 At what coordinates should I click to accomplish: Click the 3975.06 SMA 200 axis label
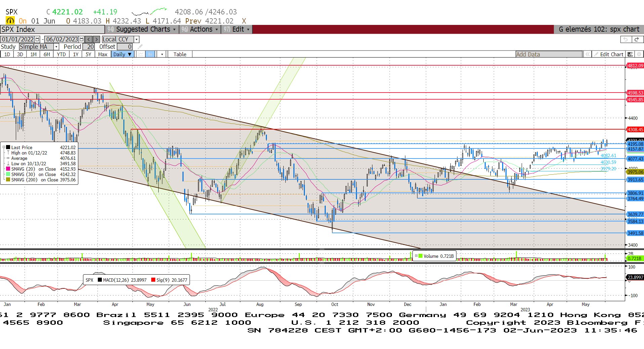(635, 172)
